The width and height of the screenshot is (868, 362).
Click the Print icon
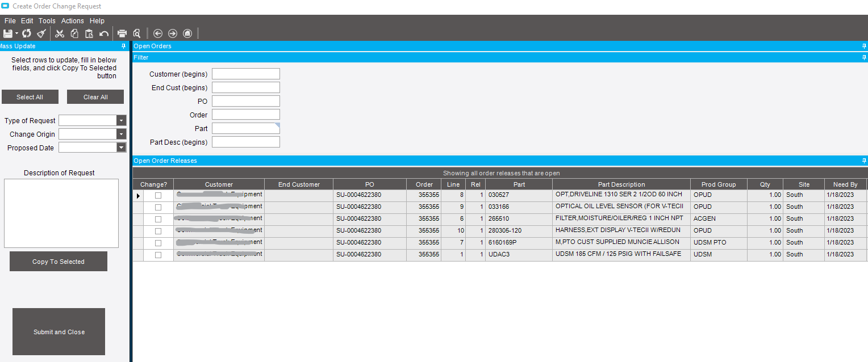(x=122, y=33)
